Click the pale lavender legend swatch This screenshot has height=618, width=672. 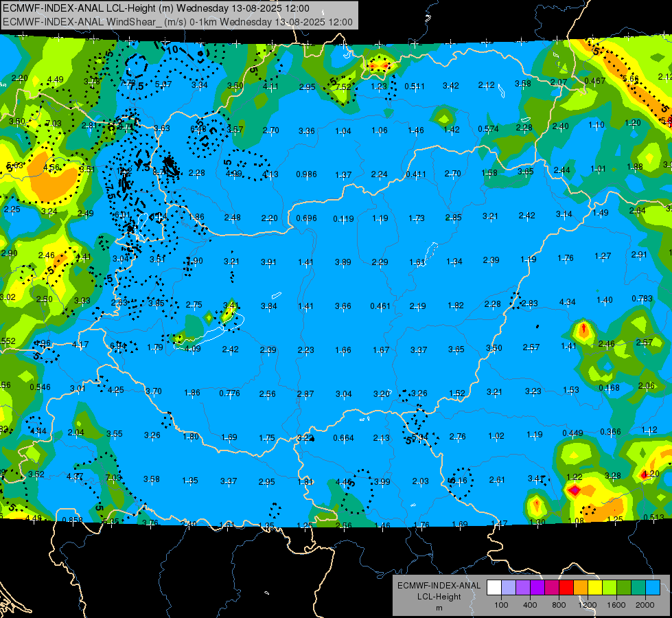tap(509, 588)
